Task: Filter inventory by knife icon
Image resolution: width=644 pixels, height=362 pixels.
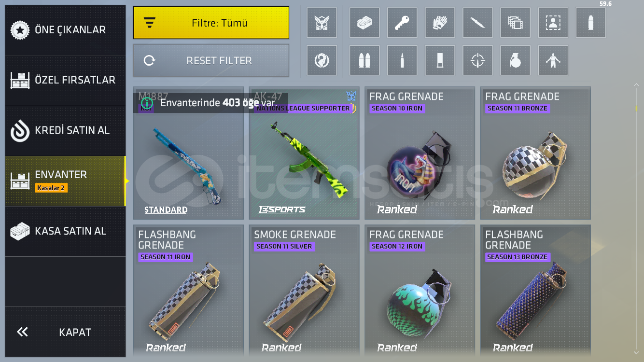Action: tap(477, 23)
